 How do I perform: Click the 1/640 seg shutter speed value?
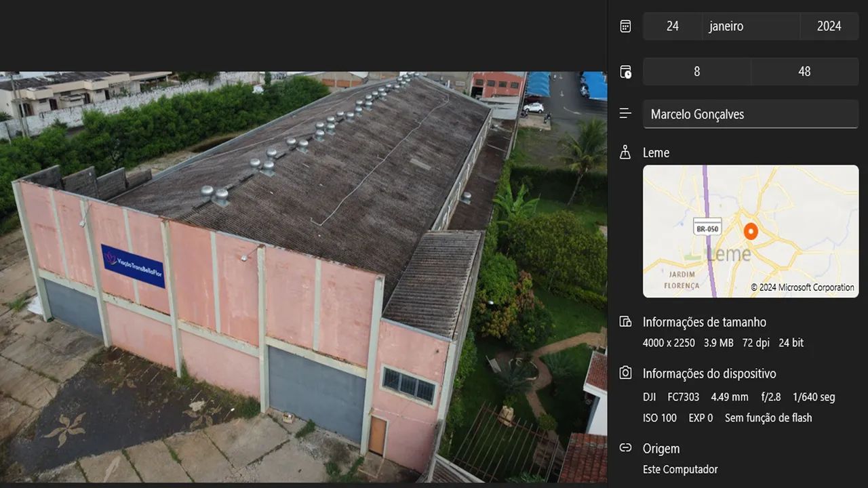(814, 397)
